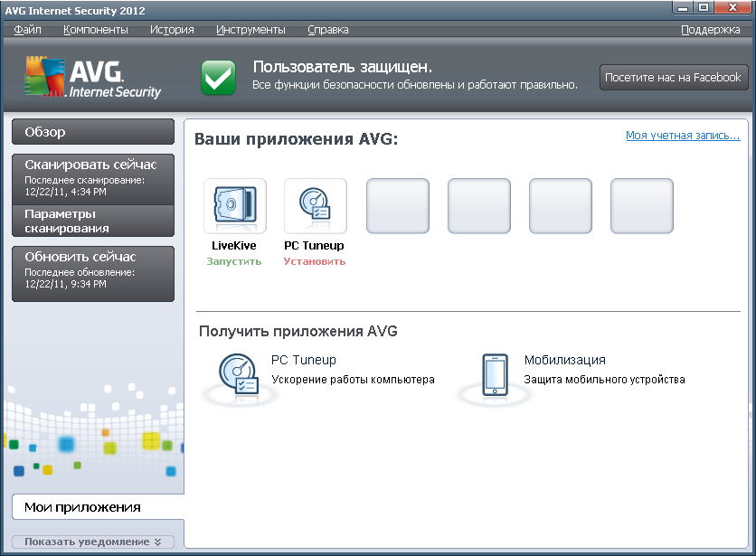Click the PC Tuneup icon in Get AVG apps

(239, 376)
